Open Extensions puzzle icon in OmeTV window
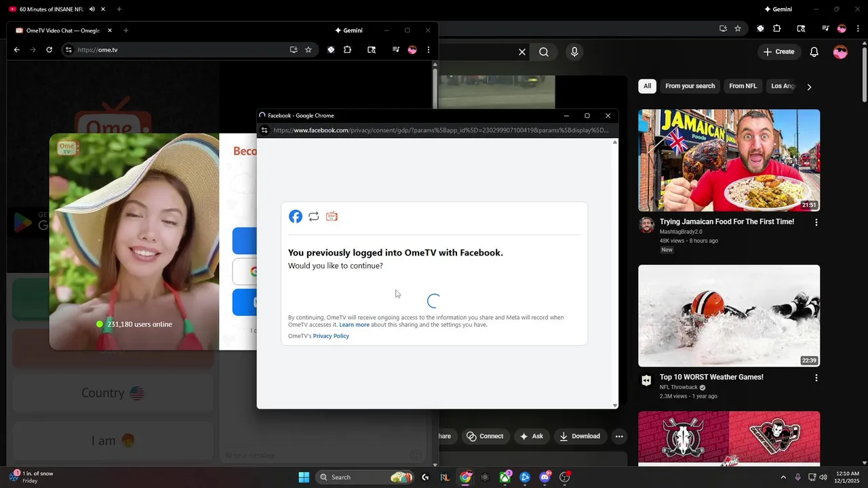Viewport: 868px width, 488px height. (347, 49)
